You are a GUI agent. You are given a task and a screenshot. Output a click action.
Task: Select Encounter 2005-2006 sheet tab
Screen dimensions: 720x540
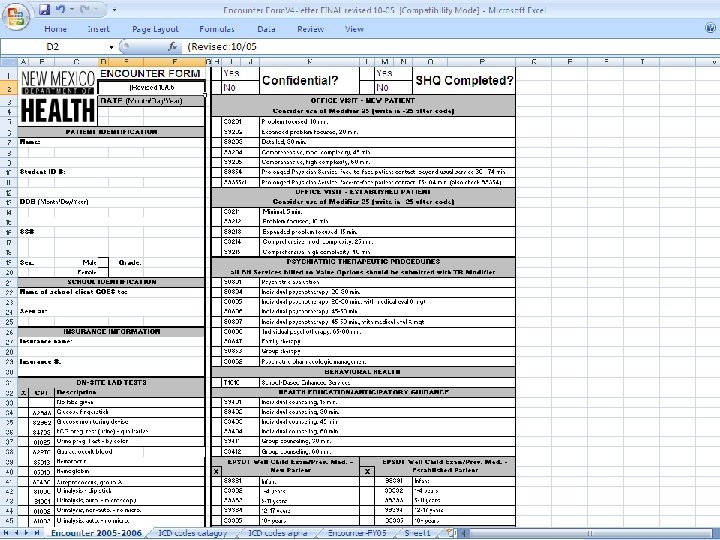coord(96,533)
